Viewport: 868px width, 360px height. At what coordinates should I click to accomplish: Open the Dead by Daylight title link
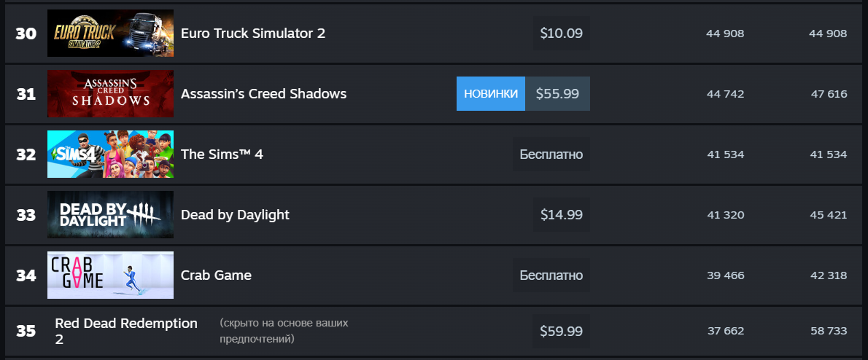236,214
